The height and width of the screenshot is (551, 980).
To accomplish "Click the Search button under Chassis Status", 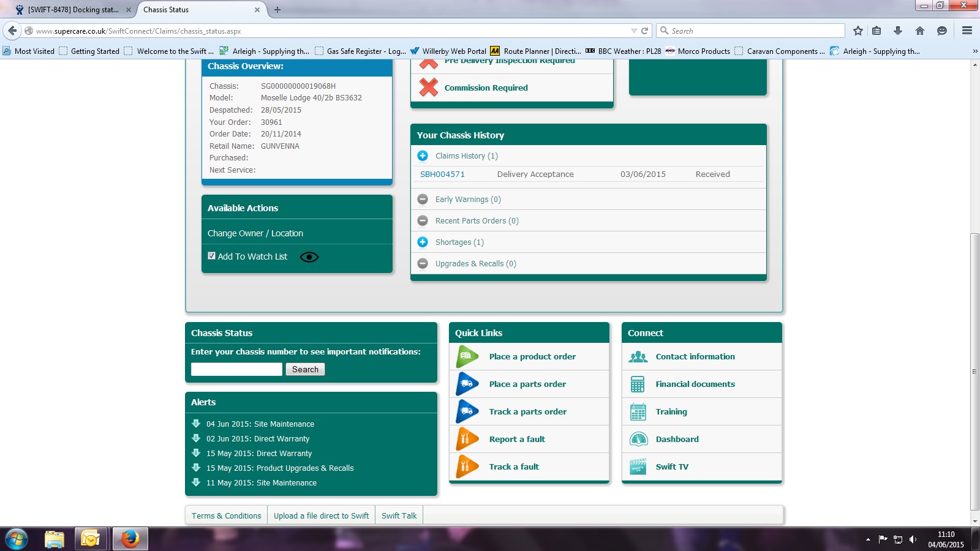I will (305, 369).
